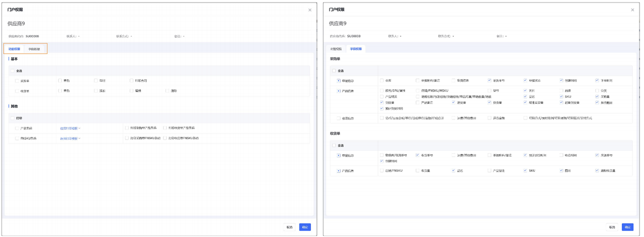Switch to 字段权限 tab in left dialog

click(34, 49)
